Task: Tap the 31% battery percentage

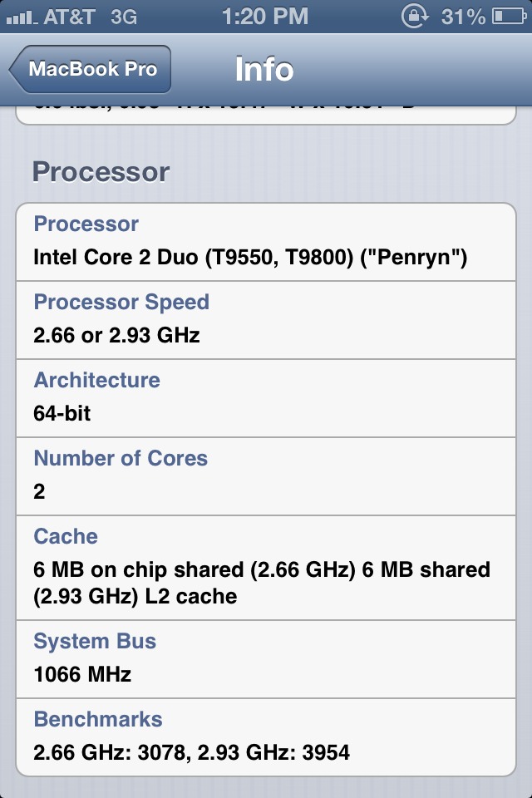Action: (463, 17)
